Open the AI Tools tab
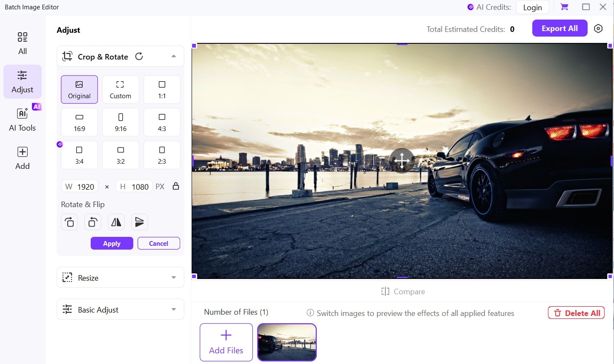614x364 pixels. pyautogui.click(x=23, y=119)
